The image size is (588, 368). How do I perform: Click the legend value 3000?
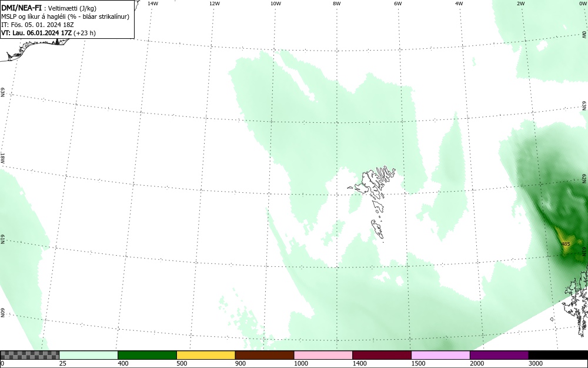[536, 363]
